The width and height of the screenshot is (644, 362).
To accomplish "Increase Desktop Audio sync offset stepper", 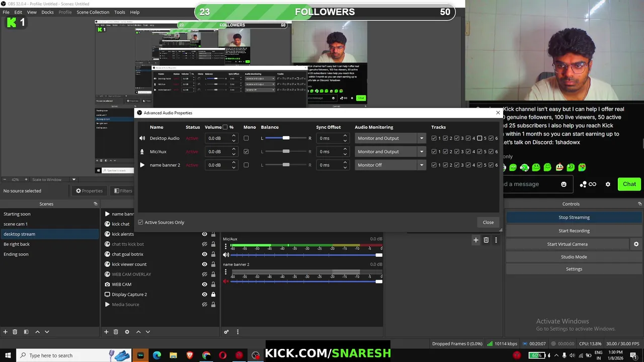I will [345, 136].
